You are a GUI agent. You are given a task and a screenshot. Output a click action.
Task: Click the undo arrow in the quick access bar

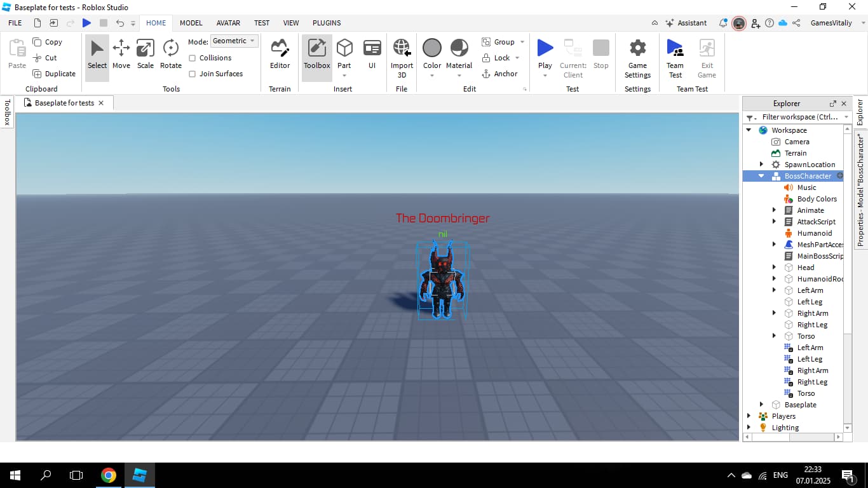click(120, 23)
